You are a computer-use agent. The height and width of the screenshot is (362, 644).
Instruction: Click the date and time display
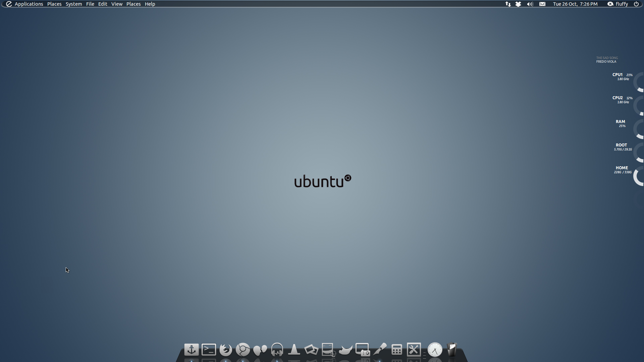pyautogui.click(x=575, y=4)
